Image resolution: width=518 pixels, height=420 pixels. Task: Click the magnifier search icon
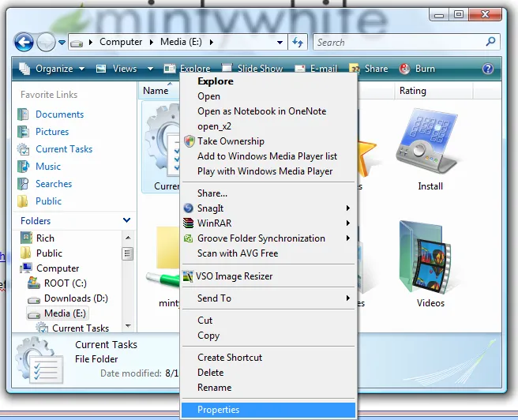491,42
